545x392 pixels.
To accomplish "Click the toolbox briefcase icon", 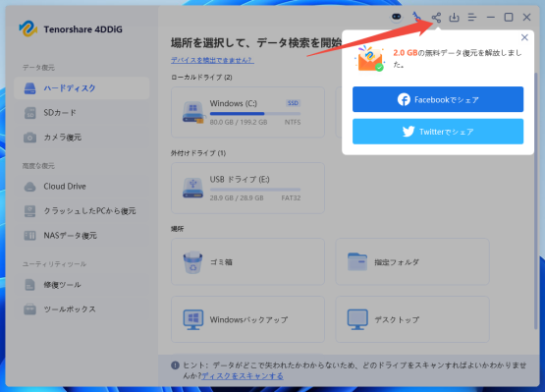I will [29, 309].
